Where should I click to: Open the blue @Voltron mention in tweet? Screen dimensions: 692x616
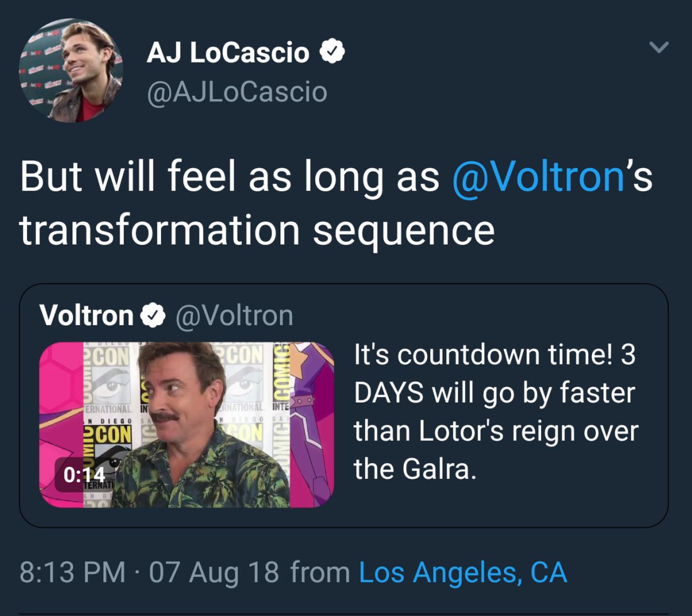click(x=538, y=178)
